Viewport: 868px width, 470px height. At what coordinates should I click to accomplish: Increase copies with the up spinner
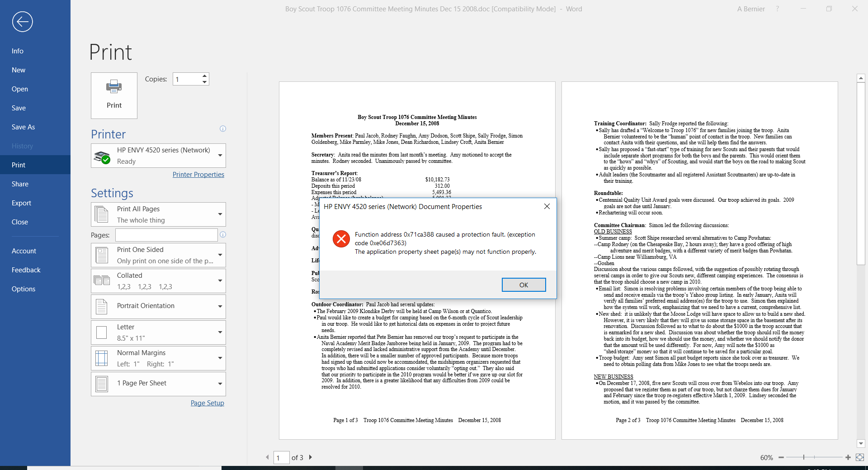(x=205, y=76)
